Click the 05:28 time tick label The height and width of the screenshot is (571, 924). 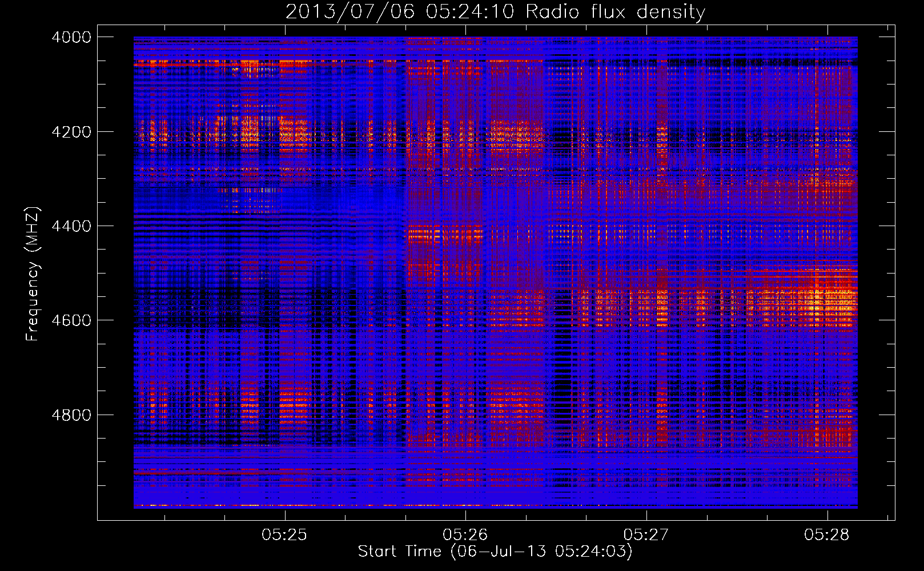(827, 534)
